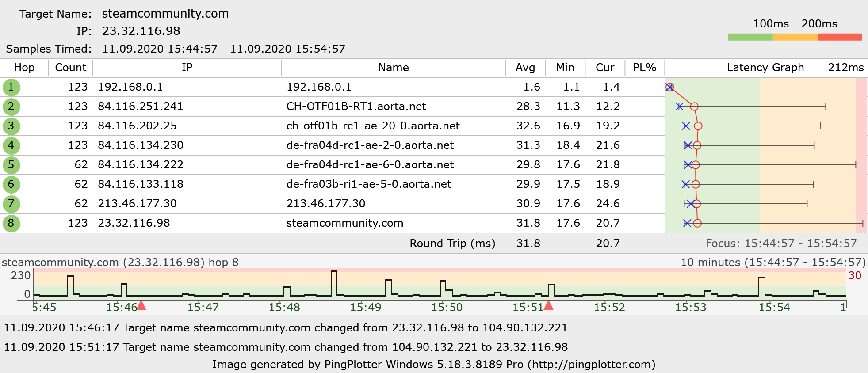The image size is (868, 373).
Task: Click the red triangle marker near 15:46
Action: 141,305
